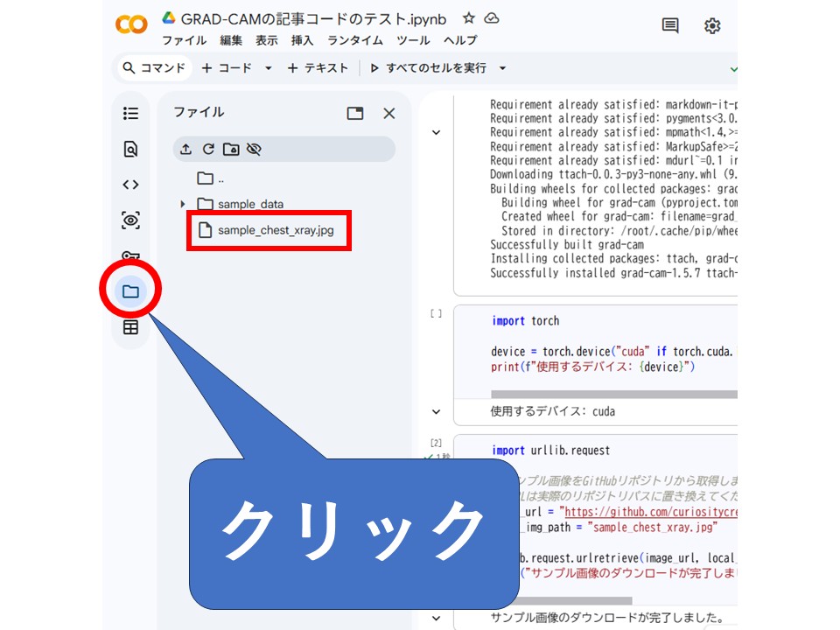The width and height of the screenshot is (840, 630).
Task: Open the variables inspector sidebar icon
Action: 130,220
